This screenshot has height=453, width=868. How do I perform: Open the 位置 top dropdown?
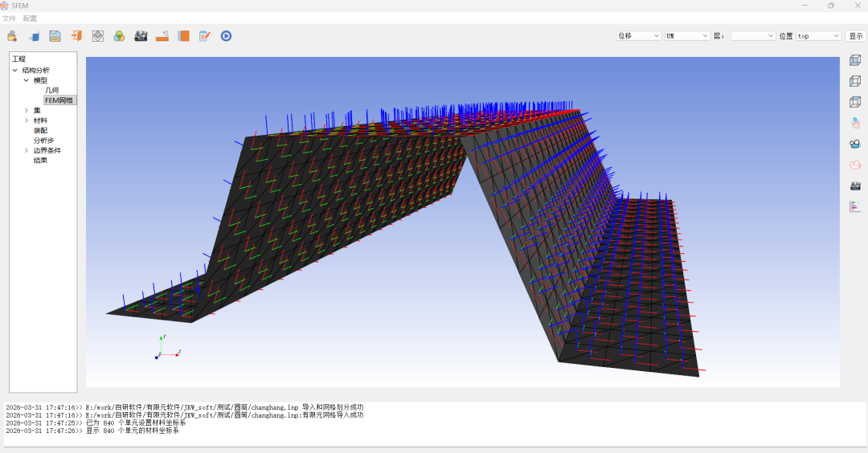point(819,36)
